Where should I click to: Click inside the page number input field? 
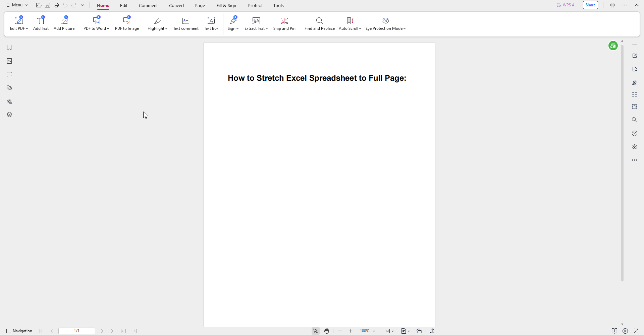pyautogui.click(x=76, y=331)
